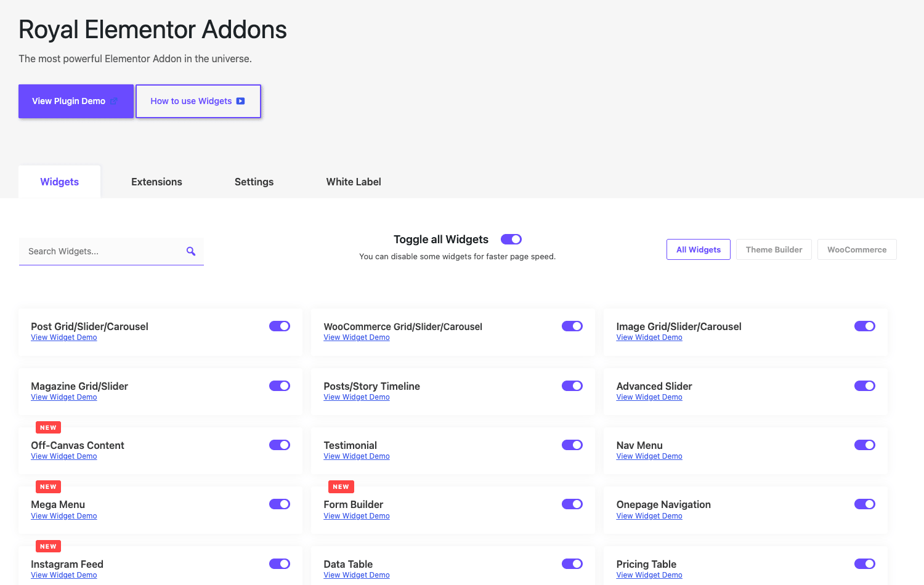924x585 pixels.
Task: Toggle Advanced Slider widget
Action: [x=865, y=386]
